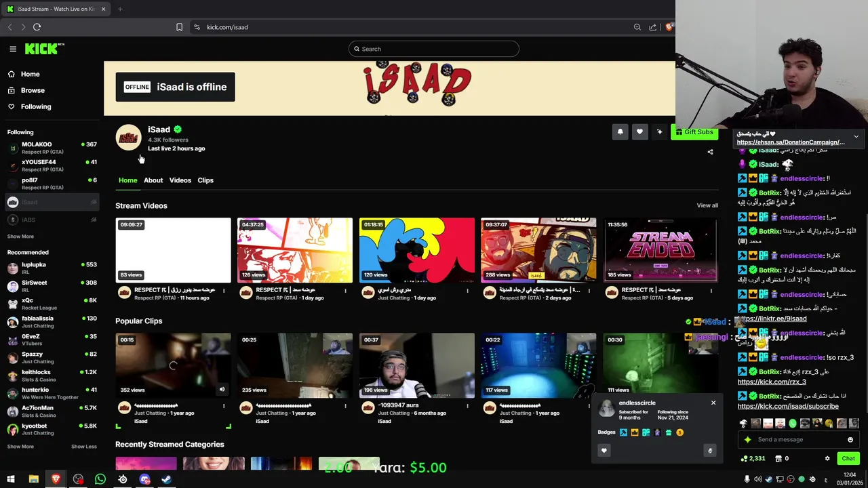This screenshot has width=868, height=488.
Task: Open options menu for the 01:18:15 video
Action: [x=467, y=291]
